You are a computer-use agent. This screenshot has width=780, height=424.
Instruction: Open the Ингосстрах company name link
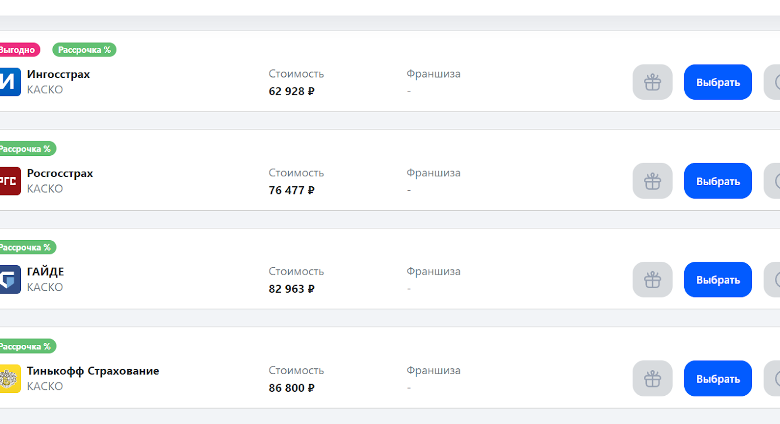pyautogui.click(x=58, y=74)
